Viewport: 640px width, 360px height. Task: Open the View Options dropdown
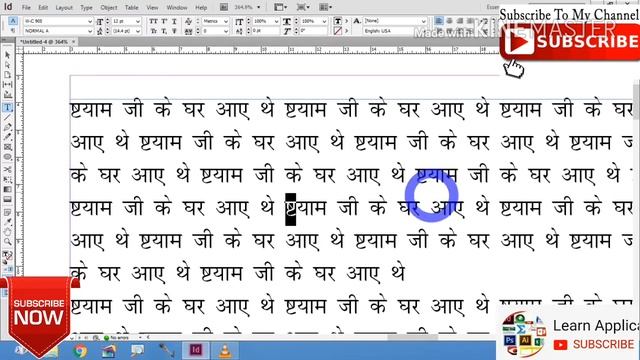[280, 7]
